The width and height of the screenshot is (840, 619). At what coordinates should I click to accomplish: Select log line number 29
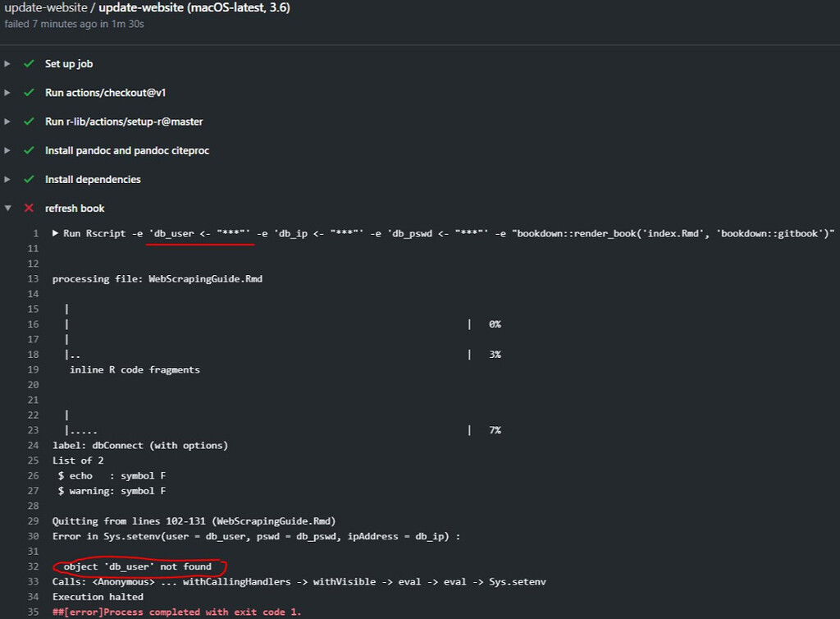point(33,521)
